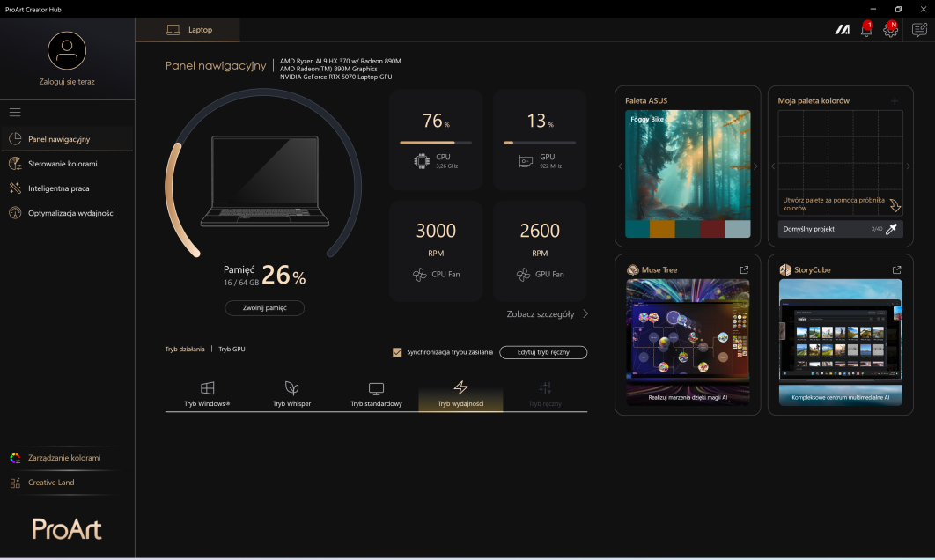935x560 pixels.
Task: Click the Zwolnij pamięć button
Action: pos(264,308)
